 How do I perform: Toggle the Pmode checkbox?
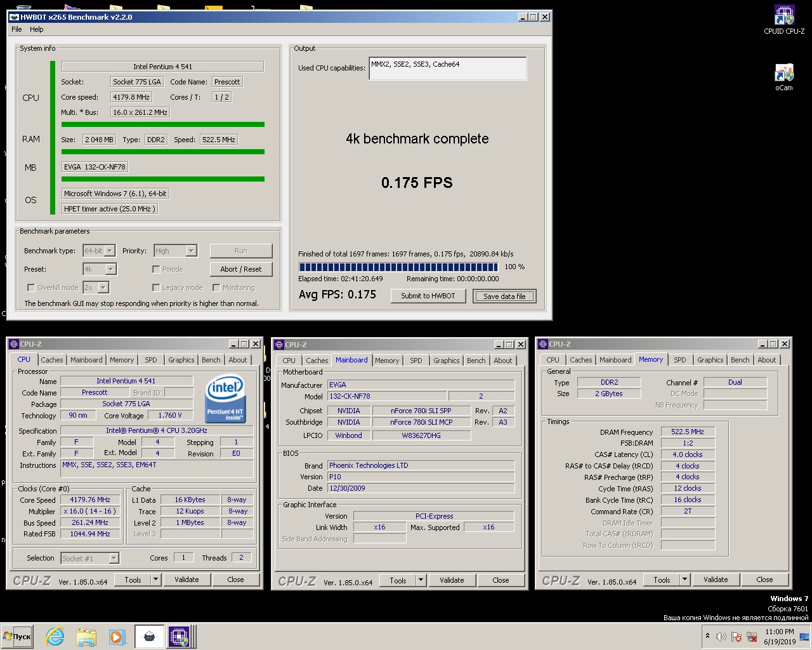click(x=156, y=269)
